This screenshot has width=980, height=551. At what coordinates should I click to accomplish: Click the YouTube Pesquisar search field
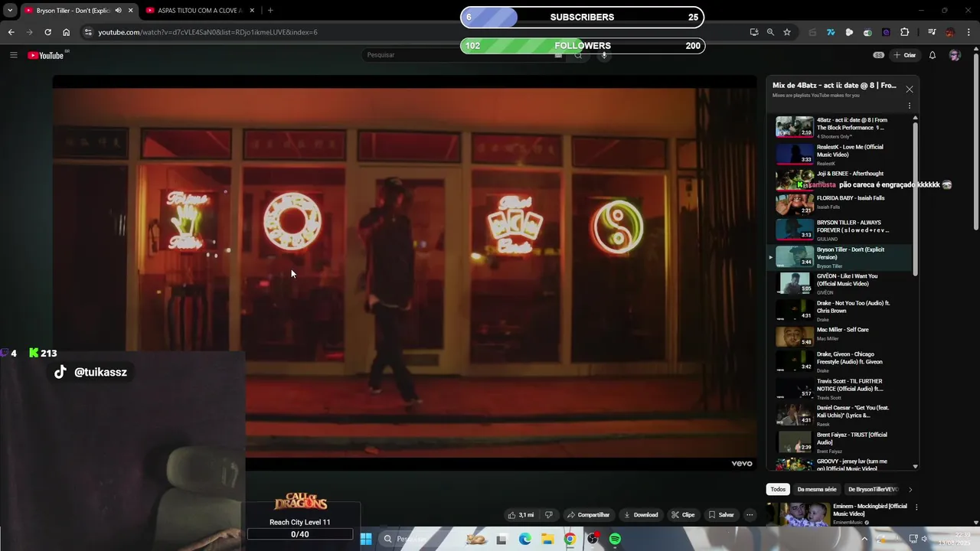pyautogui.click(x=463, y=55)
